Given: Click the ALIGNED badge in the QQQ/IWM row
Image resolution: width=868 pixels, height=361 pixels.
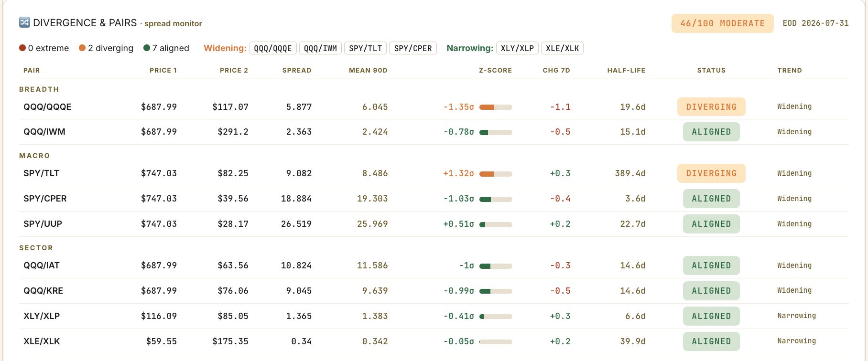Looking at the screenshot, I should 711,132.
